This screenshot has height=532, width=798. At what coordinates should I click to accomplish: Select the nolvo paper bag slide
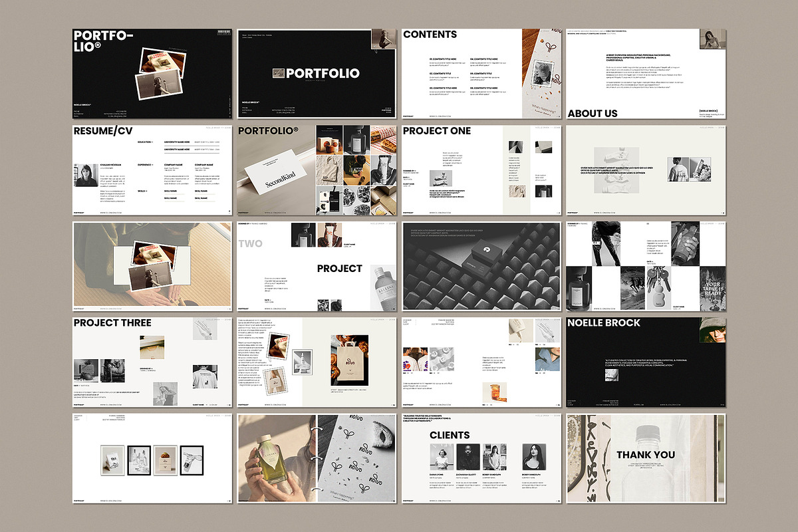(x=317, y=362)
